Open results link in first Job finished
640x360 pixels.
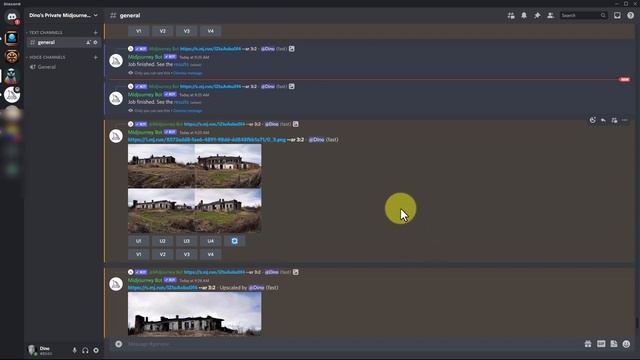coord(181,64)
